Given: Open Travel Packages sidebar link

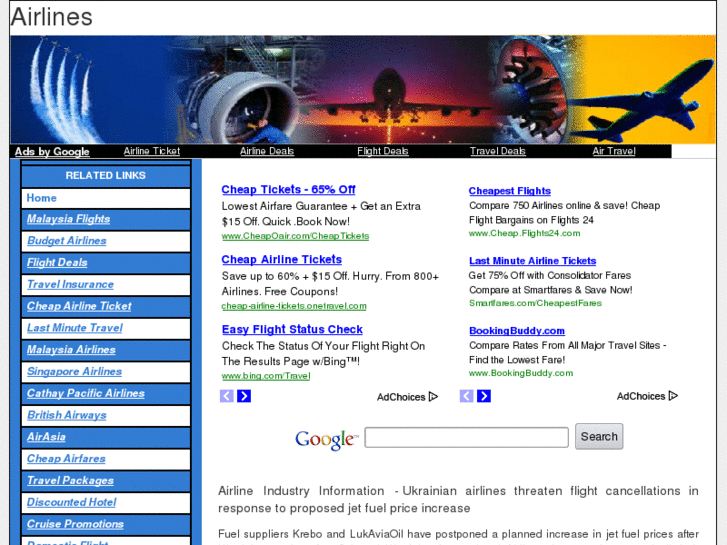Looking at the screenshot, I should click(x=70, y=481).
